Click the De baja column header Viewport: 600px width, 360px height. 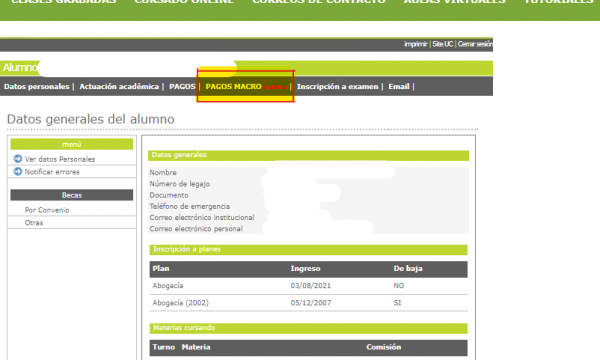point(408,269)
